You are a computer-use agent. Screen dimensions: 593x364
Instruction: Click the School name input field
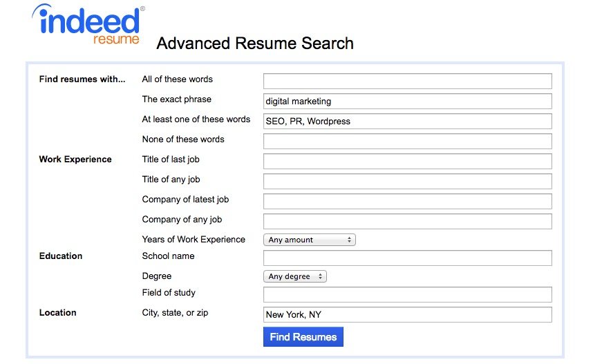coord(408,258)
